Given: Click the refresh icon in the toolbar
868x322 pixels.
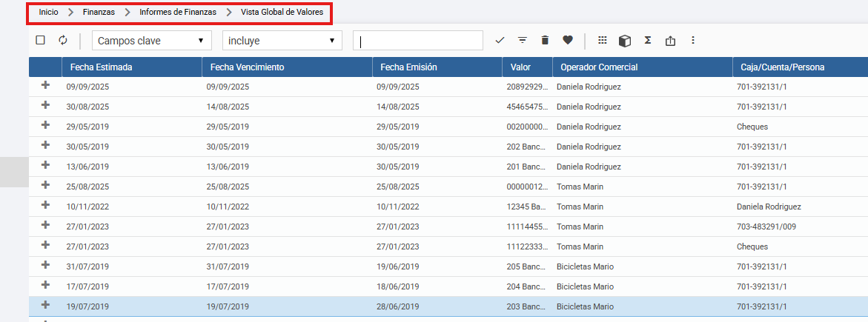Looking at the screenshot, I should (x=62, y=40).
